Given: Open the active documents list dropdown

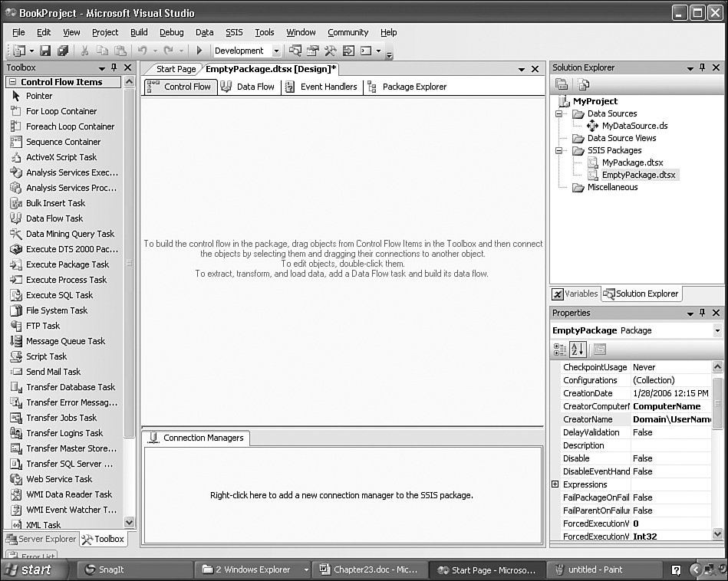Looking at the screenshot, I should click(x=522, y=69).
